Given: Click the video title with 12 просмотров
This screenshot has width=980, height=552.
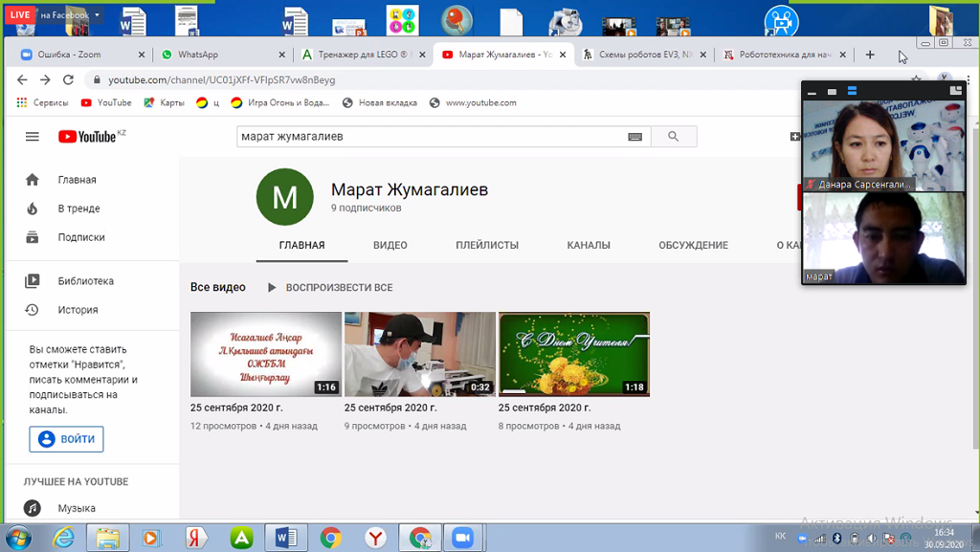Looking at the screenshot, I should [236, 408].
